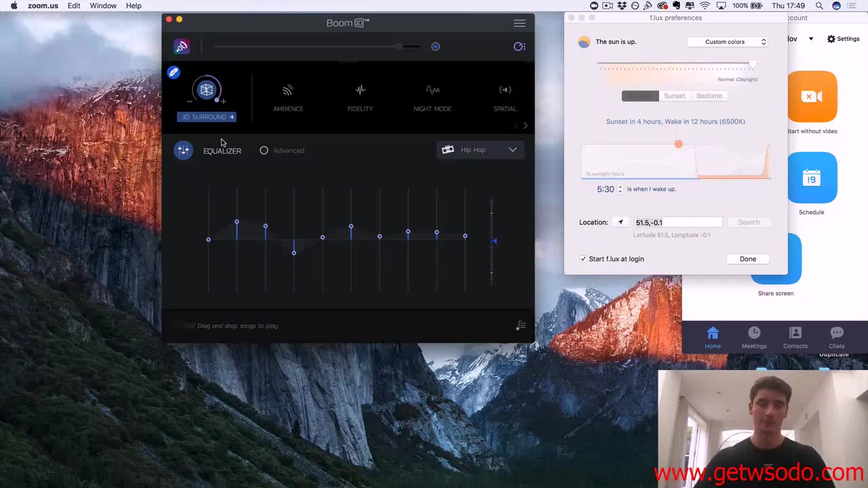Screen dimensions: 868x488
Task: Select the Advanced equalizer radio button
Action: click(264, 150)
